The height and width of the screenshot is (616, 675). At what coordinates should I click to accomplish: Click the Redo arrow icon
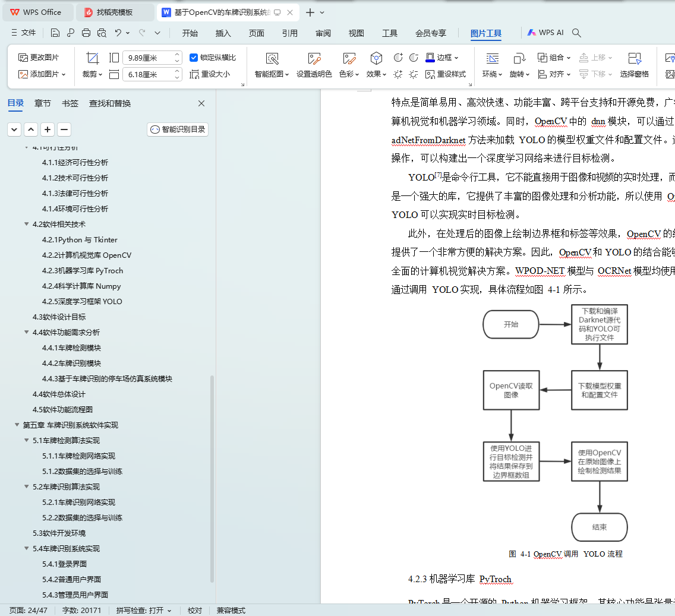pyautogui.click(x=142, y=33)
